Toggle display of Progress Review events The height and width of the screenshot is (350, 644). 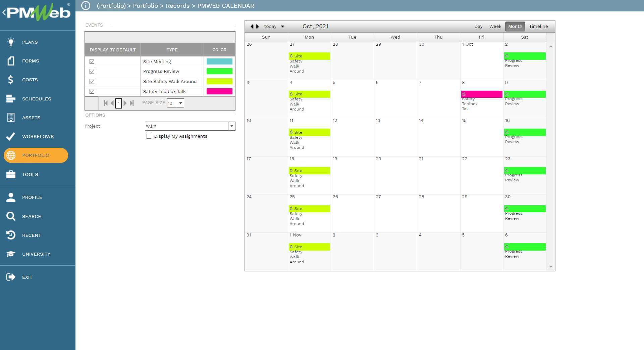[x=92, y=71]
